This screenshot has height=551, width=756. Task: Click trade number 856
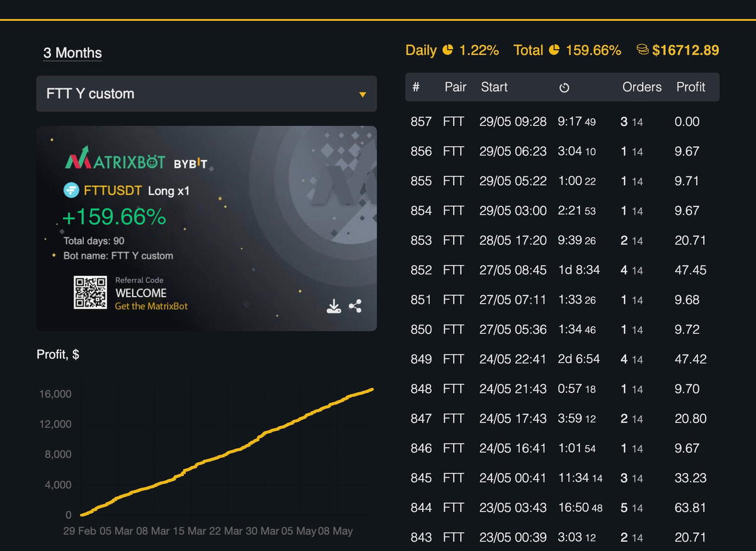click(x=421, y=151)
